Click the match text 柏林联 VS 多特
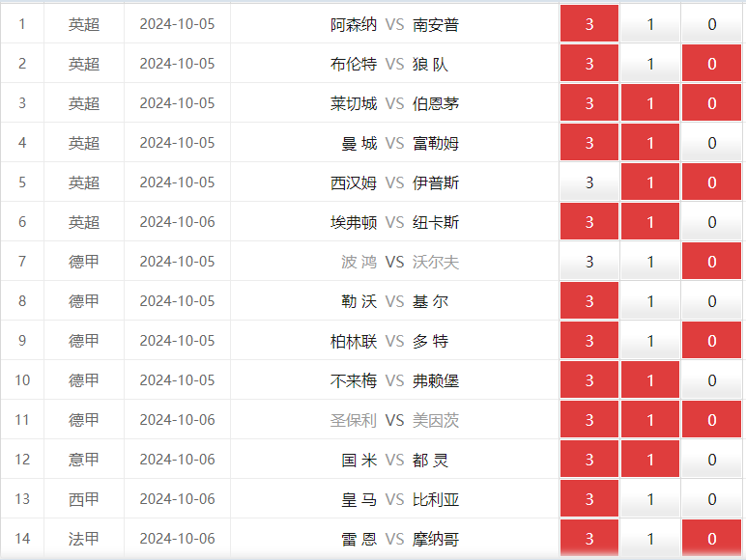This screenshot has height=560, width=746. pyautogui.click(x=389, y=341)
